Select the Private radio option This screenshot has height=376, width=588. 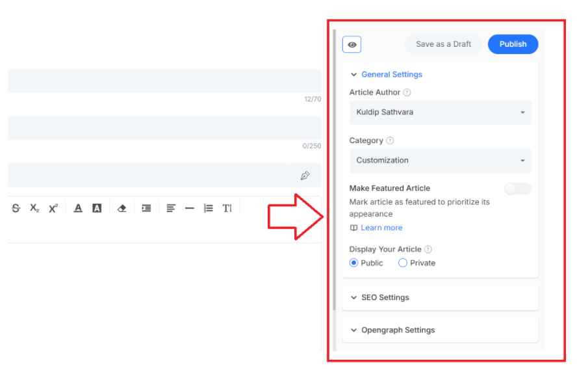coord(402,263)
